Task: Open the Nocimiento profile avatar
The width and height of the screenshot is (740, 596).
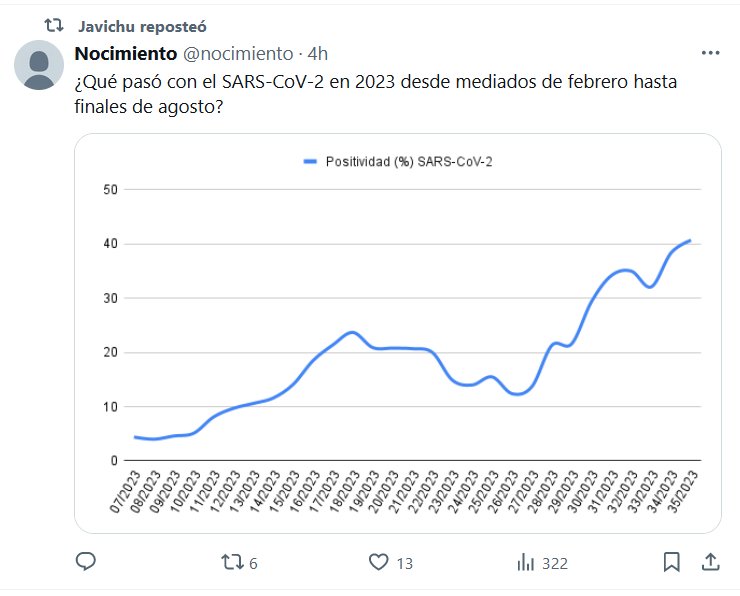Action: point(40,67)
